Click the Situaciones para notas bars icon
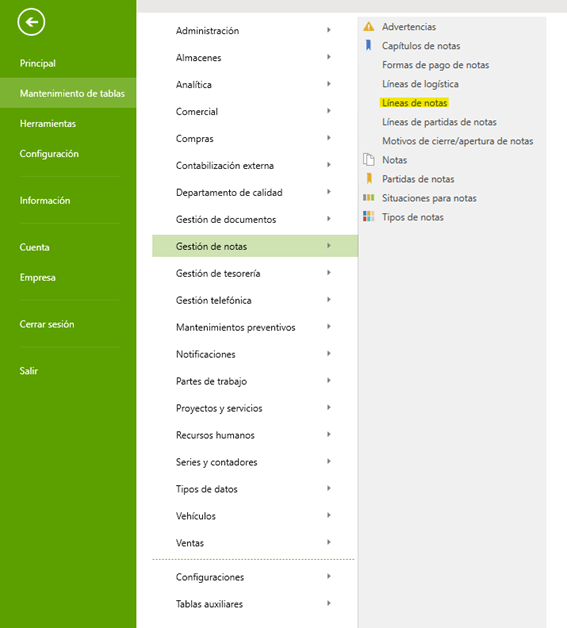The width and height of the screenshot is (567, 628). [x=368, y=198]
